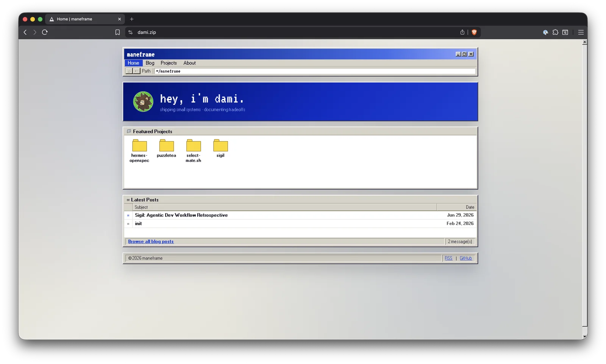
Task: Open the GitHub link in the footer
Action: click(466, 258)
